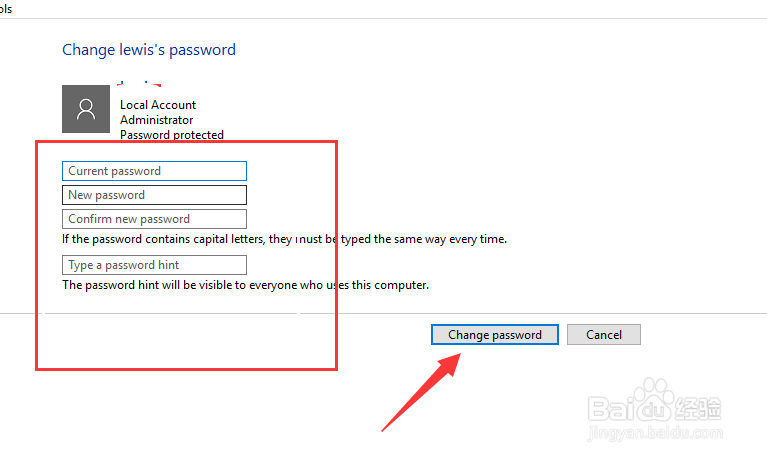Click the Local Account label
This screenshot has width=767, height=460.
point(158,105)
